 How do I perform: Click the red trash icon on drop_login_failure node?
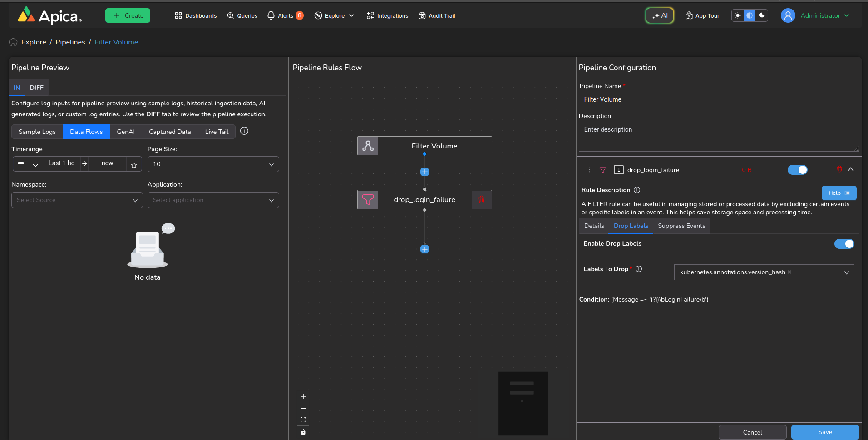[481, 200]
